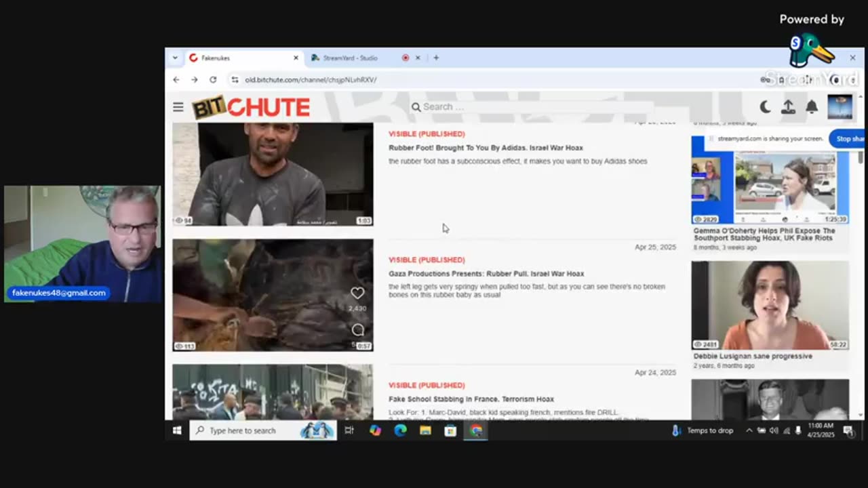This screenshot has height=488, width=868.
Task: Click the penguin graphic in the taskbar search
Action: (316, 430)
